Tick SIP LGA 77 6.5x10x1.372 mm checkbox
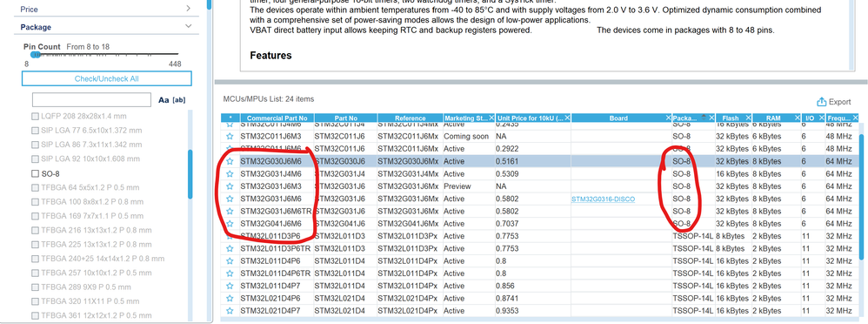Viewport: 868px width, 324px height. (x=36, y=131)
